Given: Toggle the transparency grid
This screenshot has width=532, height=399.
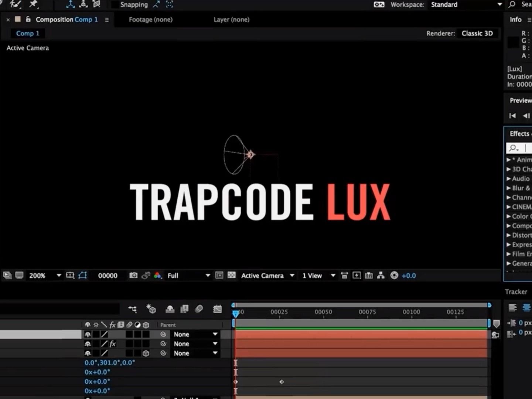Looking at the screenshot, I should click(x=232, y=275).
